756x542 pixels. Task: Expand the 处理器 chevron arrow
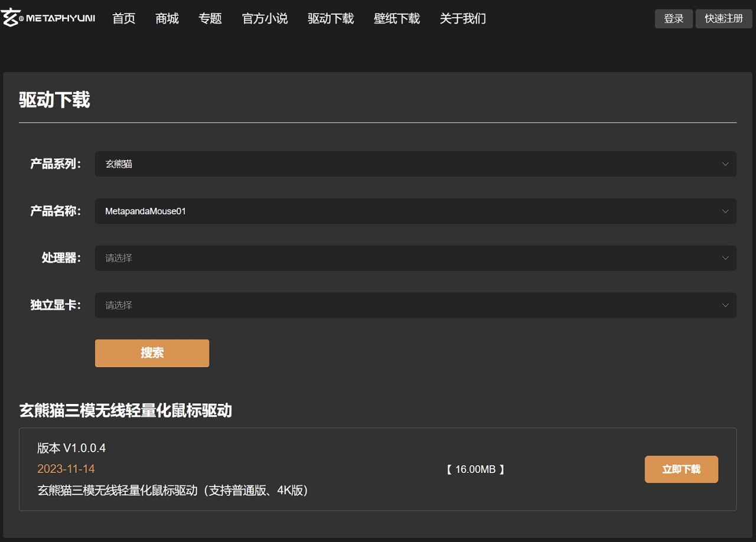pyautogui.click(x=725, y=258)
